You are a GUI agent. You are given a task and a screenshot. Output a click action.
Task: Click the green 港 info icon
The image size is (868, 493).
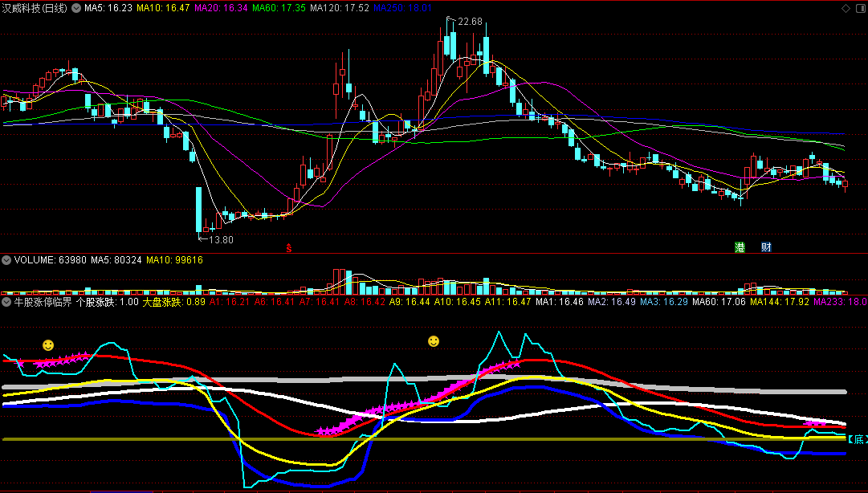(740, 247)
